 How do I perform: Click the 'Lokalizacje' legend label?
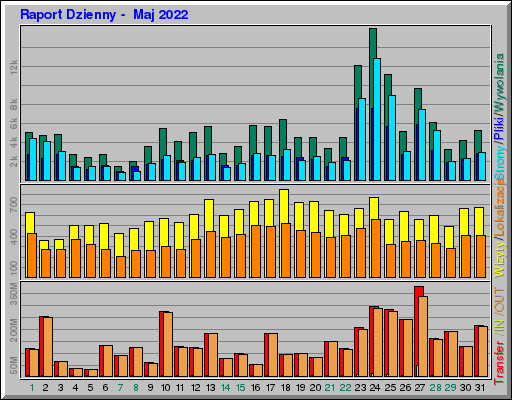pyautogui.click(x=499, y=208)
